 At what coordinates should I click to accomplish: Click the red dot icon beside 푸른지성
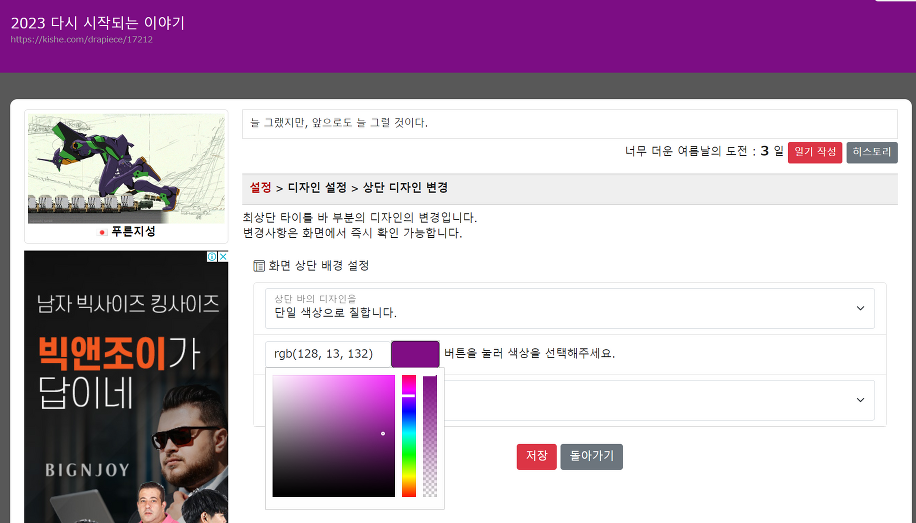(x=103, y=232)
